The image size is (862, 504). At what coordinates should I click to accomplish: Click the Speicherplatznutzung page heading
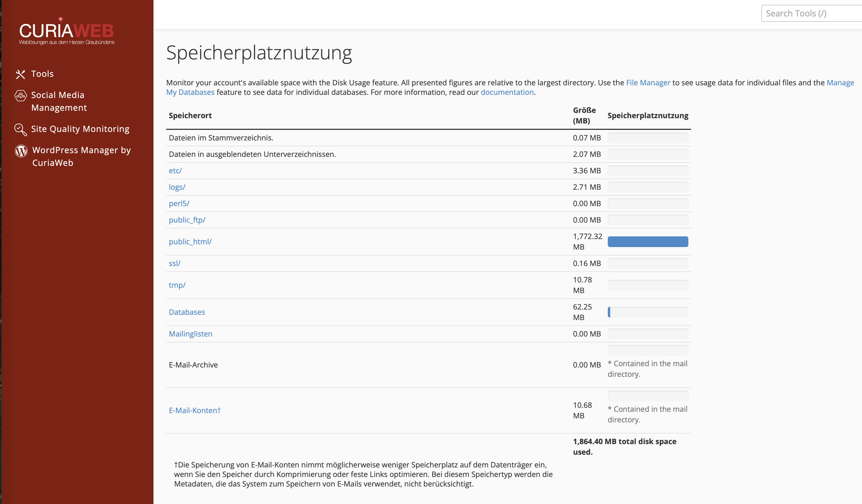coord(259,53)
